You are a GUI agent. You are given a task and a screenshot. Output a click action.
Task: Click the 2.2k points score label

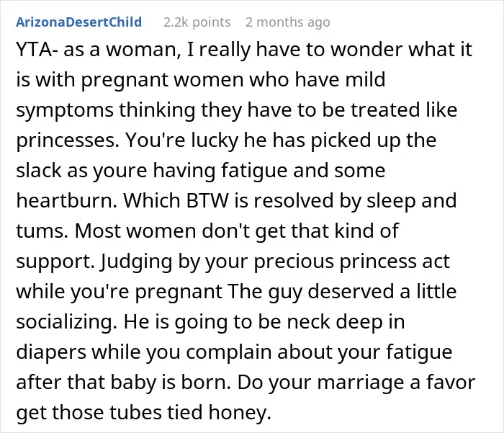(197, 22)
